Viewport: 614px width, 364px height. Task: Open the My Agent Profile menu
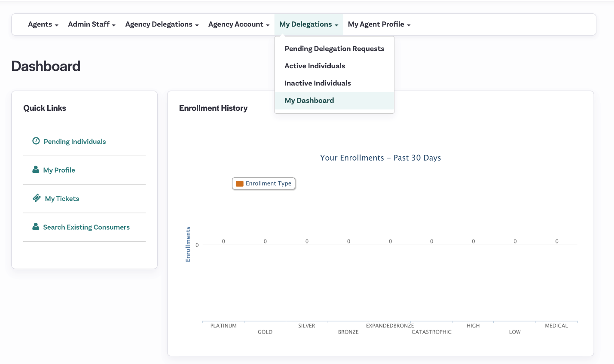(379, 24)
